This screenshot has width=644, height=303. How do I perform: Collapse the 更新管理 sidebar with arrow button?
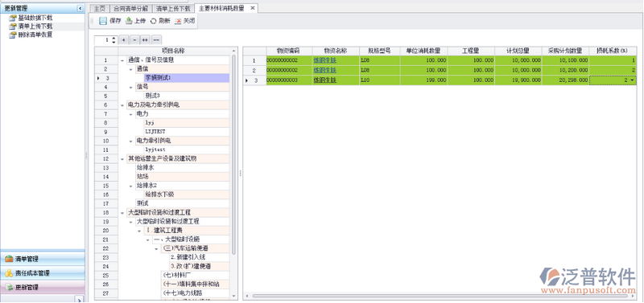click(80, 8)
